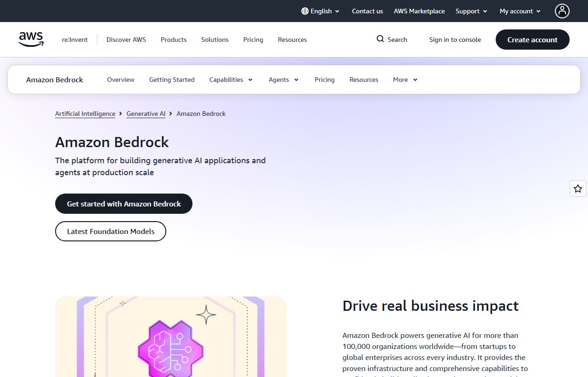Image resolution: width=588 pixels, height=377 pixels.
Task: Click the Bedrock brain hexagon illustration
Action: pyautogui.click(x=171, y=348)
